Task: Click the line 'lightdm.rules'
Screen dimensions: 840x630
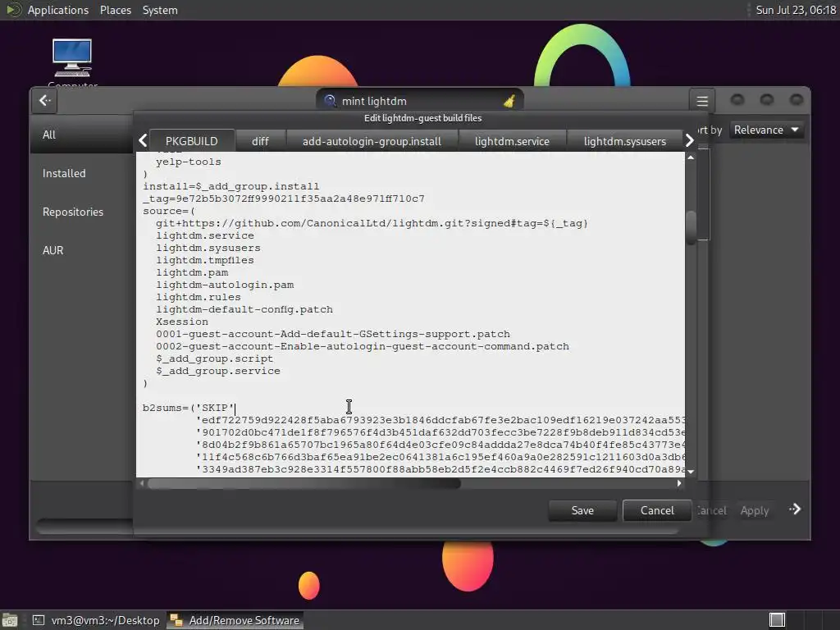Action: tap(199, 297)
